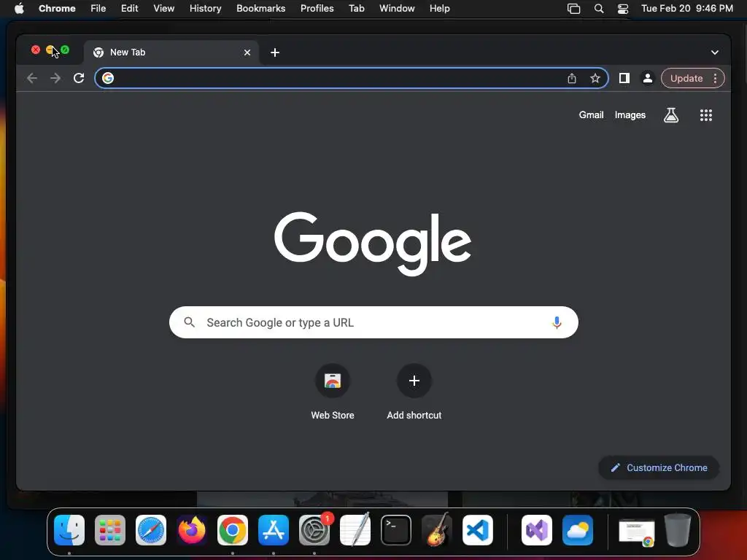This screenshot has height=560, width=747.
Task: Open Gmail link
Action: [591, 114]
